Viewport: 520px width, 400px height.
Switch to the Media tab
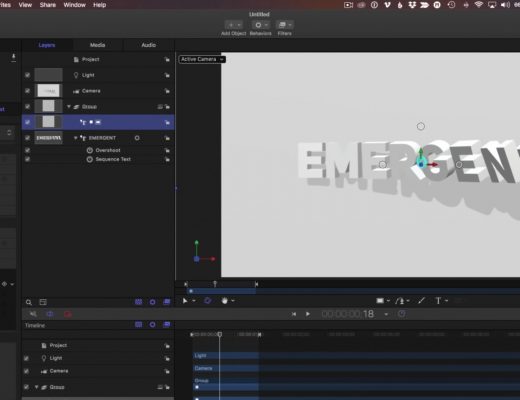pyautogui.click(x=97, y=45)
